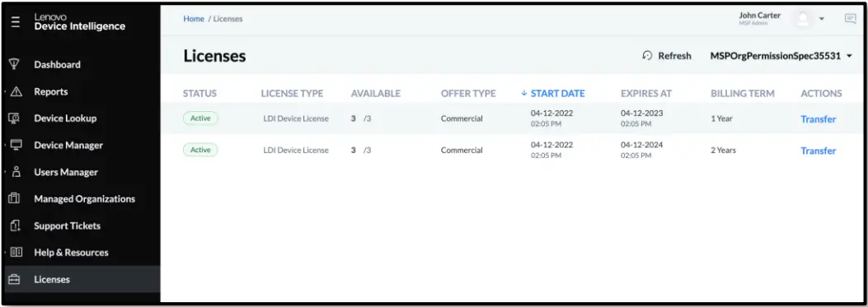Click Commercial in the 1 Year row
This screenshot has height=307, width=868.
point(462,119)
